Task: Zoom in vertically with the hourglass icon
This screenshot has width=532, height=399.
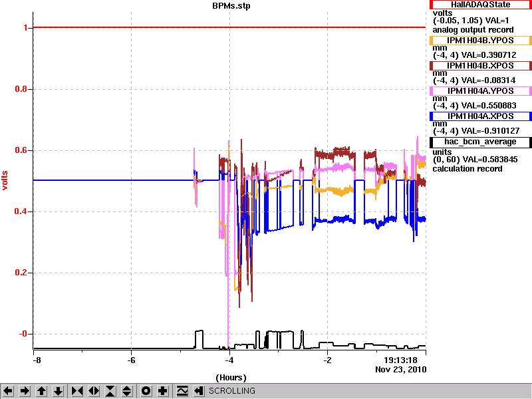Action: (x=110, y=391)
